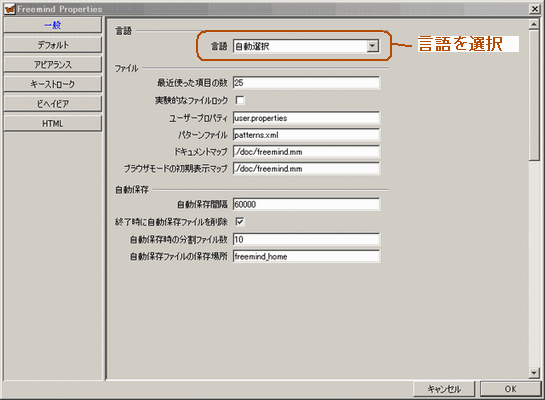Focus the 自動保存間隔 field showing 60000
The height and width of the screenshot is (400, 545).
pyautogui.click(x=306, y=204)
